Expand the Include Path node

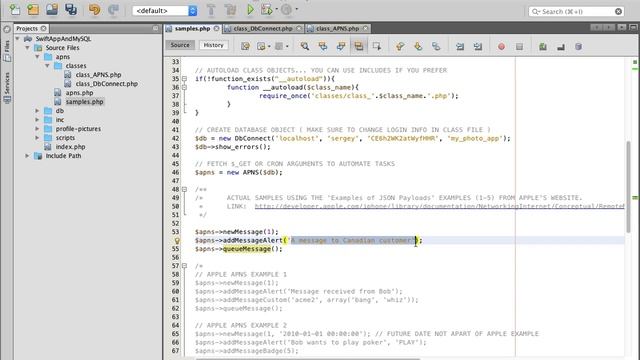pyautogui.click(x=27, y=156)
